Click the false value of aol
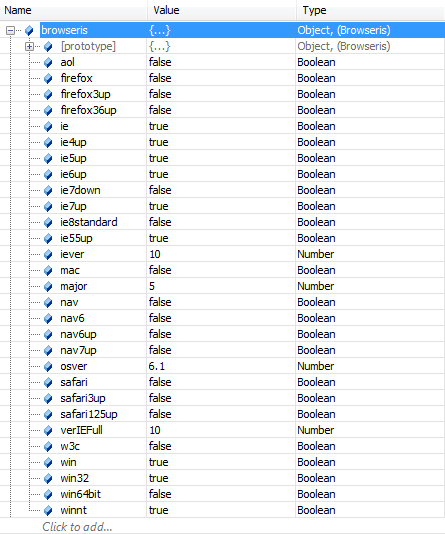The height and width of the screenshot is (534, 445). [x=160, y=62]
